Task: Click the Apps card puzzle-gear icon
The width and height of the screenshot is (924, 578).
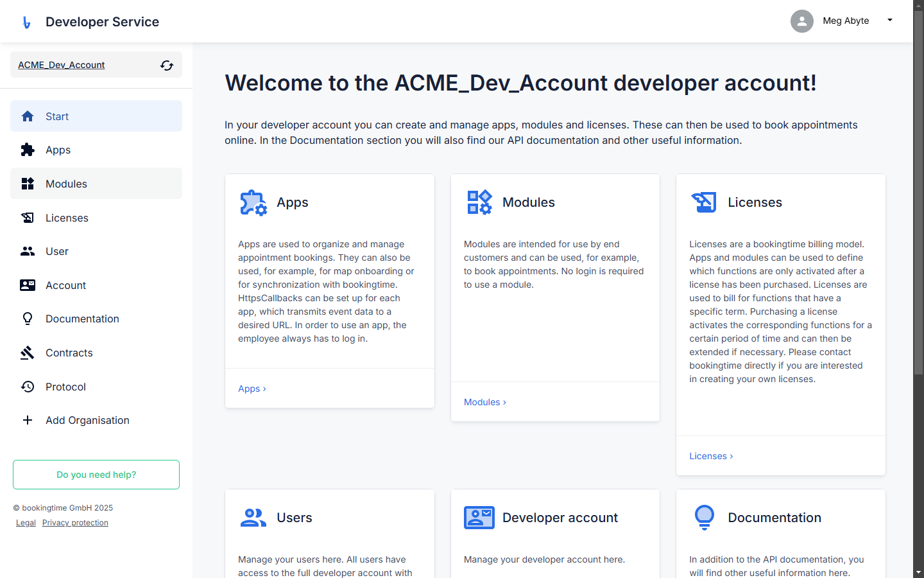Action: 253,203
